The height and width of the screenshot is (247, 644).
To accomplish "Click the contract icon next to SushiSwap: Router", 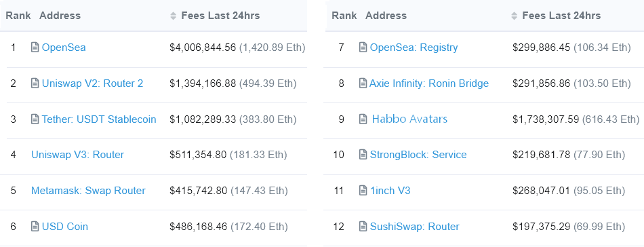I will [x=363, y=227].
